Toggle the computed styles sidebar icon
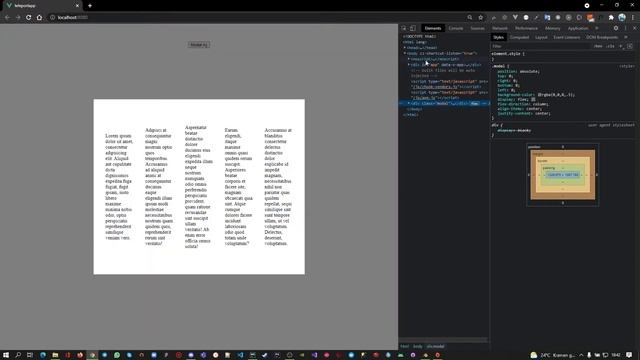 pyautogui.click(x=630, y=46)
